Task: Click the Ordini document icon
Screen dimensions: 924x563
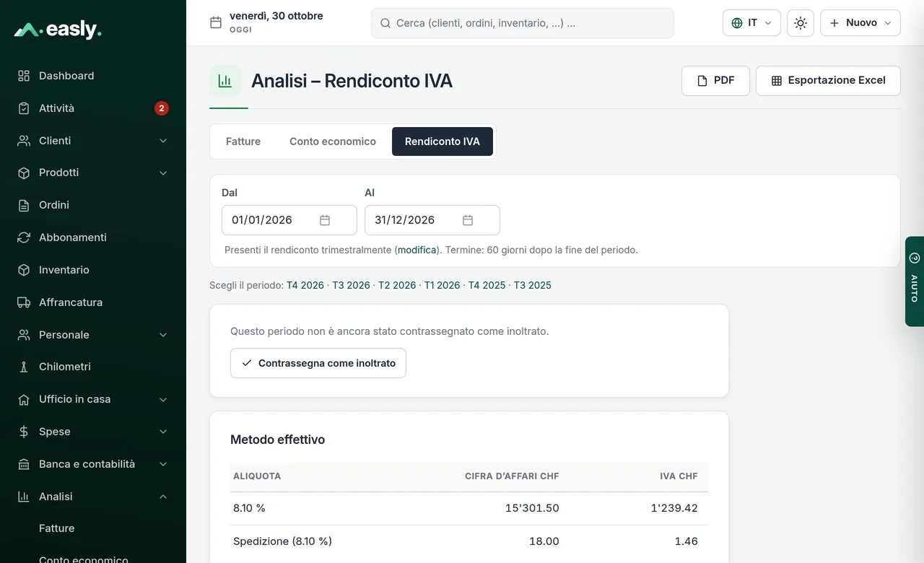Action: (x=24, y=205)
